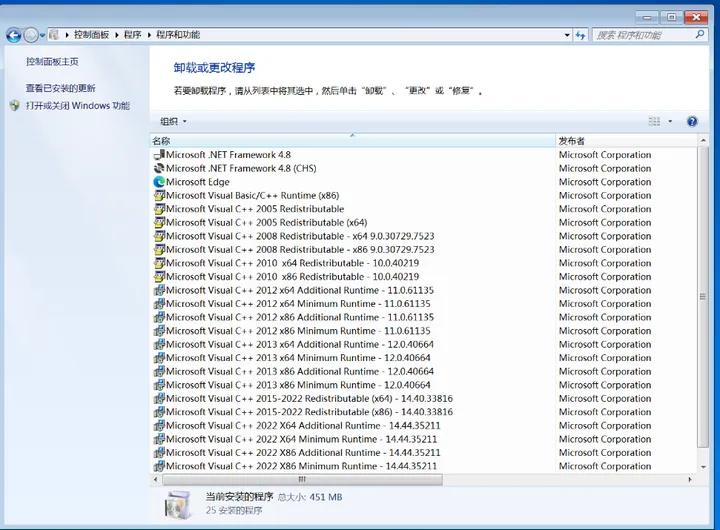
Task: Click the 程序和功能 breadcrumb
Action: click(x=178, y=34)
